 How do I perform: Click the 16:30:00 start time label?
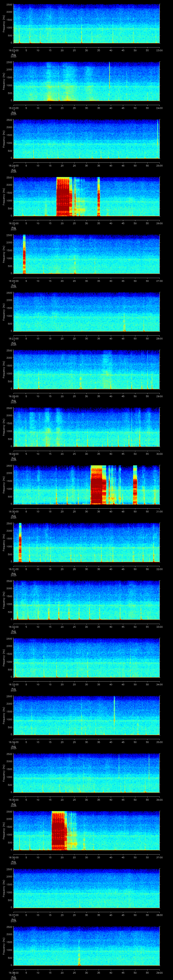tap(13, 511)
